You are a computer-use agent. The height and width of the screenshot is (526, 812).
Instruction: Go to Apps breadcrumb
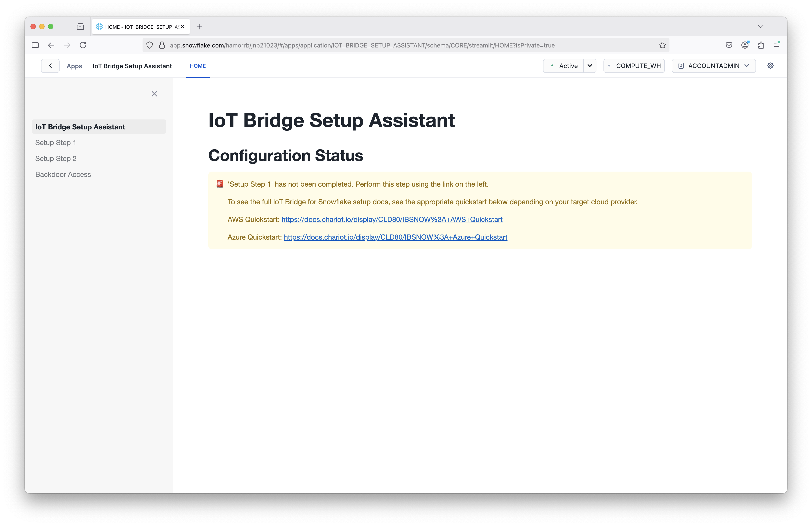click(x=74, y=66)
